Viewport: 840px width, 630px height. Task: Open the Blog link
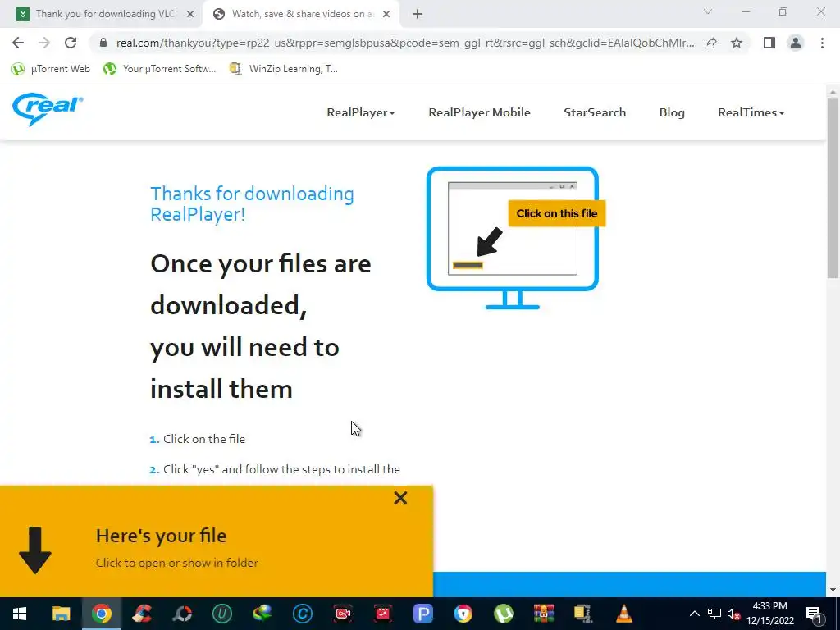(x=672, y=112)
